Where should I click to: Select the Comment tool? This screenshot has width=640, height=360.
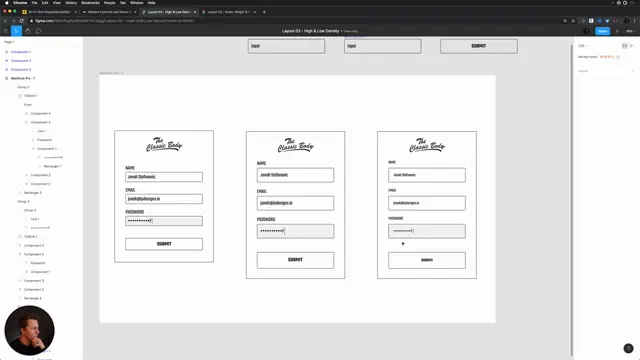pos(38,31)
